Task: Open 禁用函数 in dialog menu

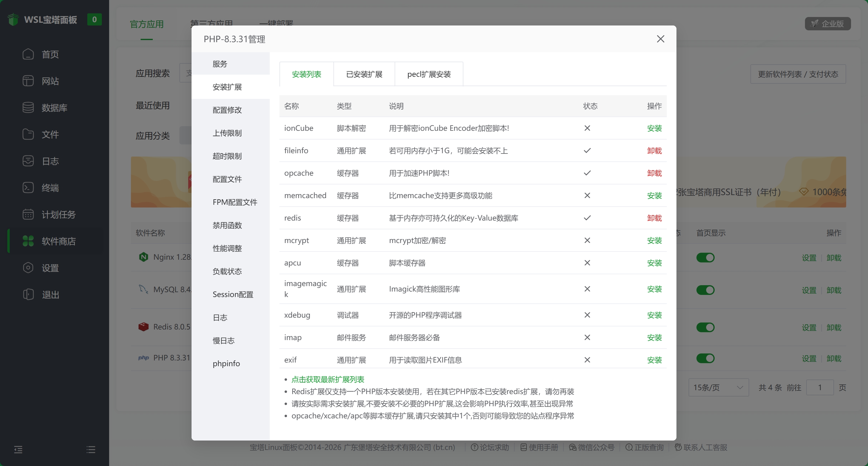Action: (230, 225)
